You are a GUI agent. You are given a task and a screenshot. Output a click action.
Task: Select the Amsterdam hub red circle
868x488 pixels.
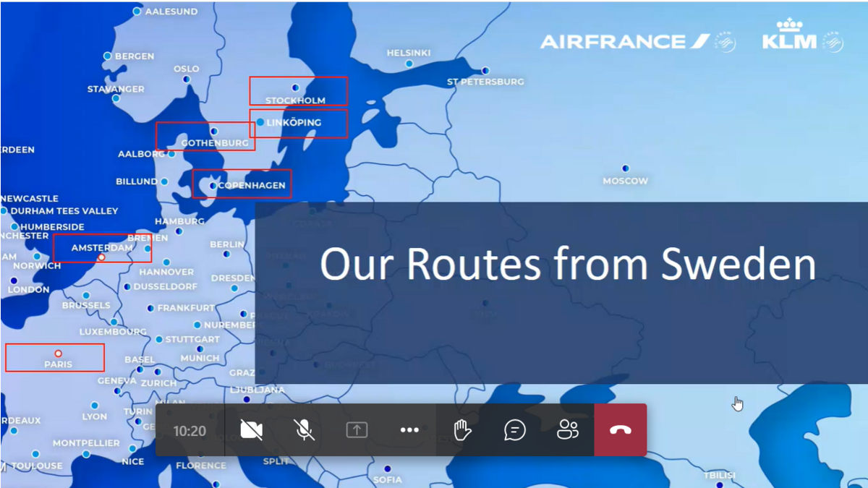(101, 257)
